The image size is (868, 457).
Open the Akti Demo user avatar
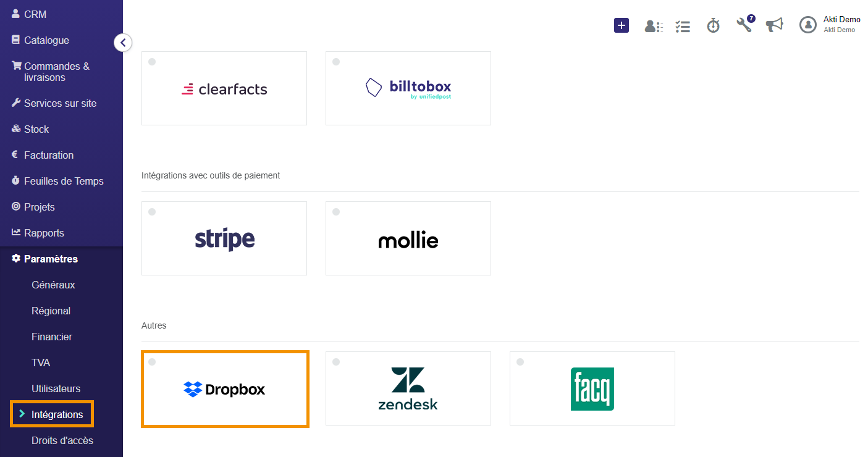click(808, 25)
